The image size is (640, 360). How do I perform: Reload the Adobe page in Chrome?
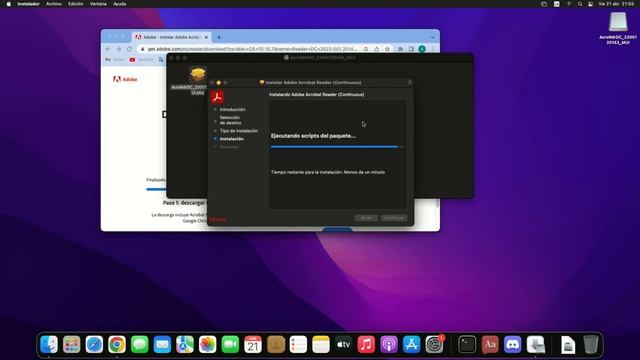[x=129, y=49]
